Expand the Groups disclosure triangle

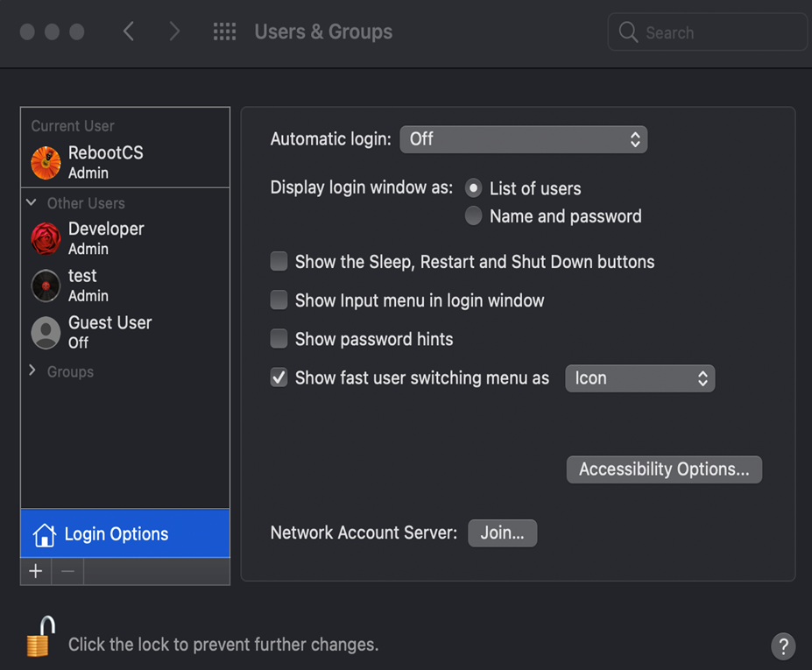tap(32, 371)
